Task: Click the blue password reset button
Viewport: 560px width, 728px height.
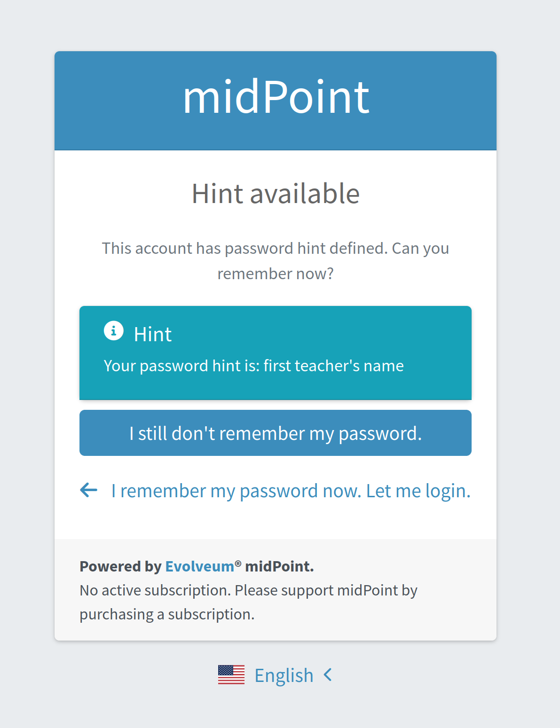Action: click(275, 433)
